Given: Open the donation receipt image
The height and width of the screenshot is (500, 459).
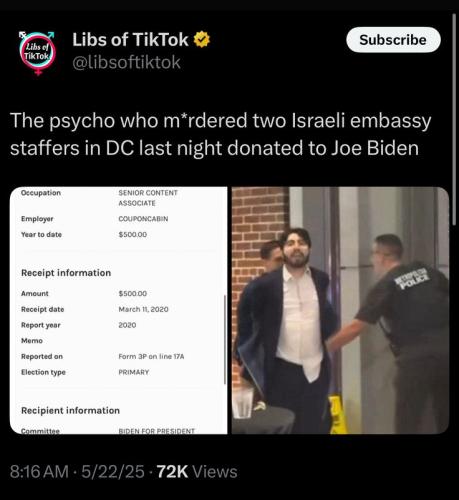Looking at the screenshot, I should coord(119,310).
